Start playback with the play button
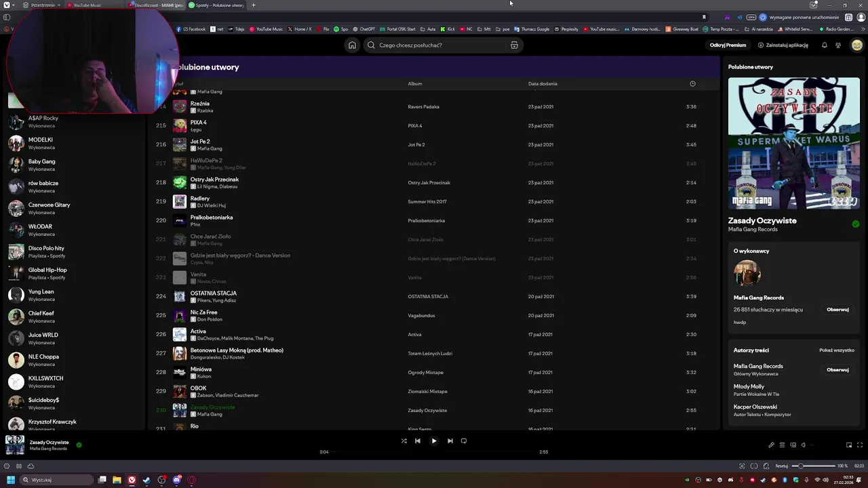This screenshot has height=488, width=868. point(434,441)
